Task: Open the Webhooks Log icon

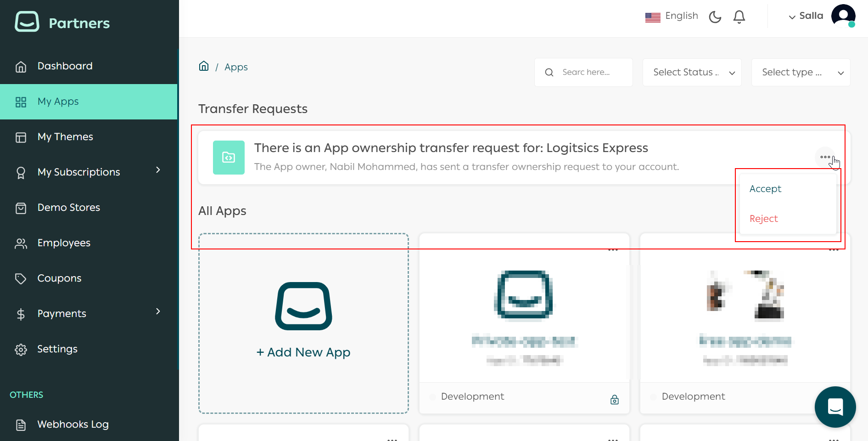Action: [x=21, y=424]
